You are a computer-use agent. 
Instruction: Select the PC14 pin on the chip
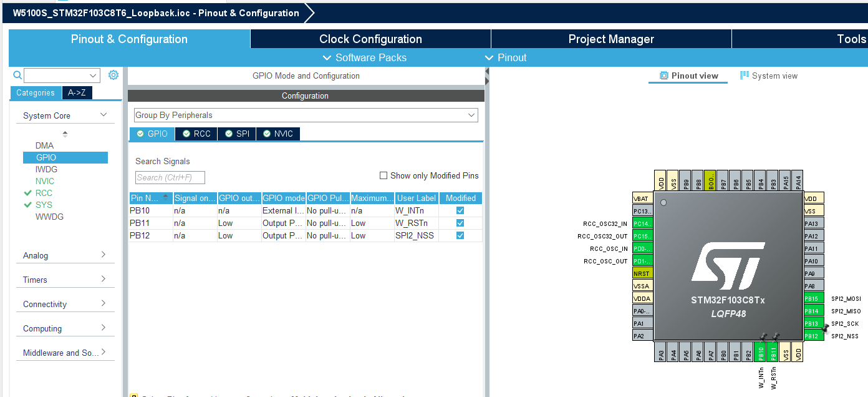coord(642,223)
